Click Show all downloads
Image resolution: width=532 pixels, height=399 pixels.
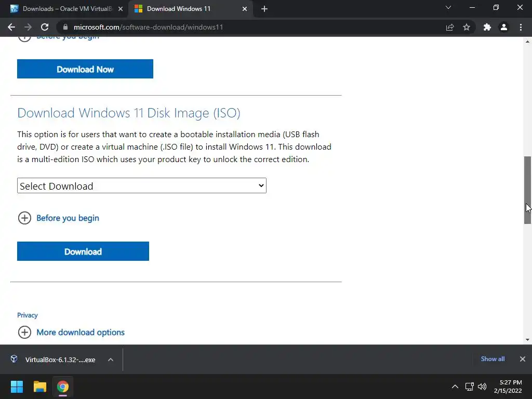pos(493,359)
